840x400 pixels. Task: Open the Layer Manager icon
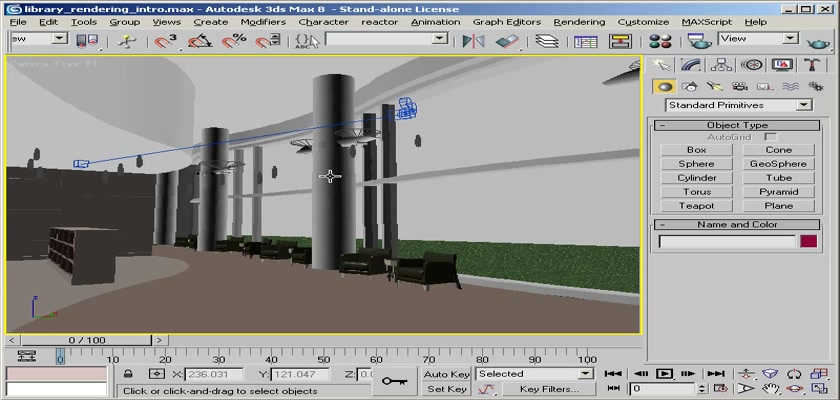pyautogui.click(x=545, y=40)
